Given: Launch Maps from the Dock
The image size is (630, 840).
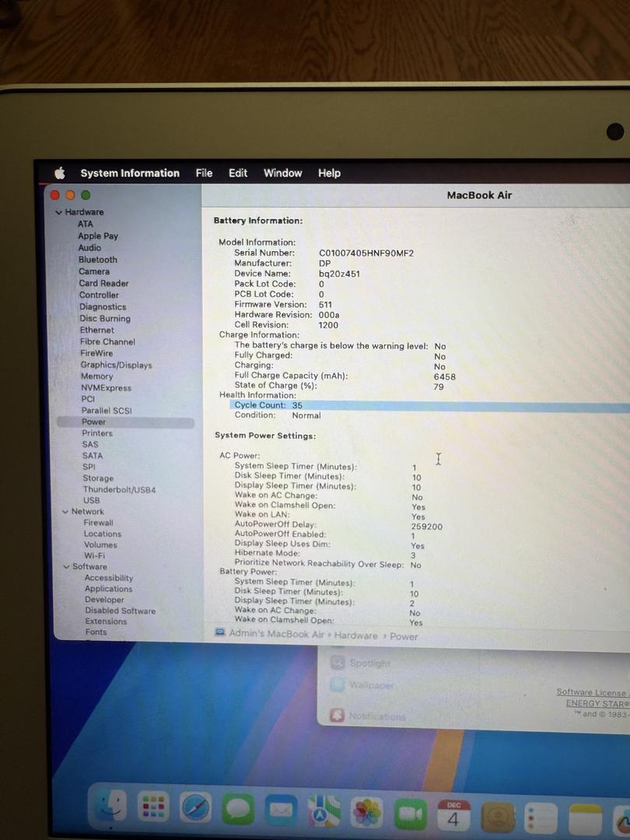Looking at the screenshot, I should (324, 812).
